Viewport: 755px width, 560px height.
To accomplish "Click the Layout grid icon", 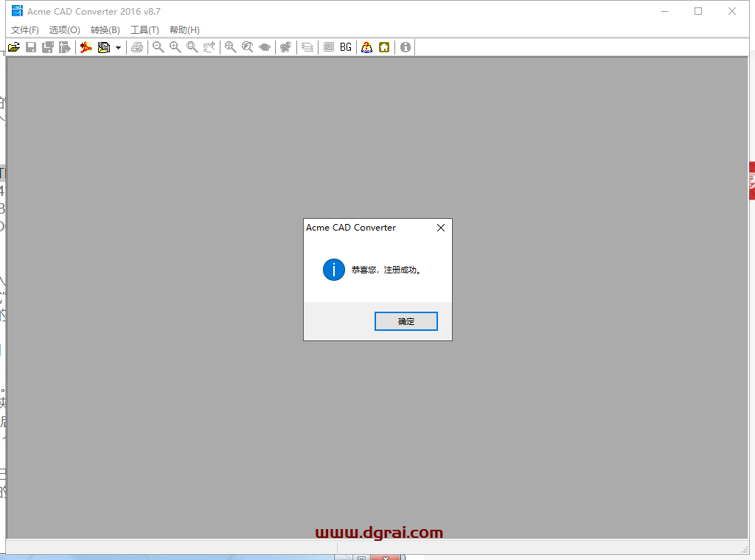I will click(329, 47).
